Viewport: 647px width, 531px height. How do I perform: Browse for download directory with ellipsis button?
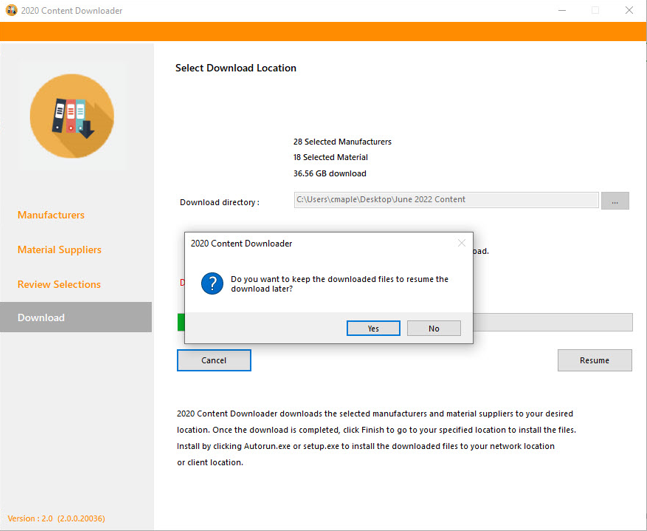click(615, 201)
